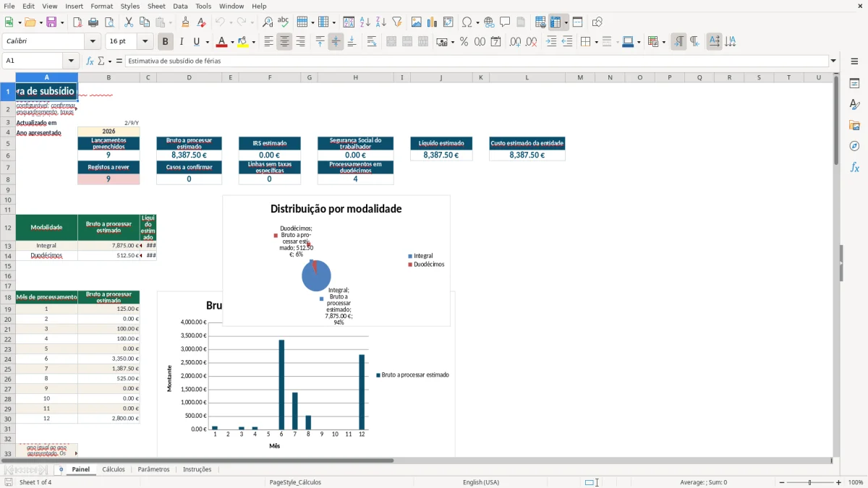The height and width of the screenshot is (488, 868).
Task: Click the Cut scissors icon
Action: 129,22
